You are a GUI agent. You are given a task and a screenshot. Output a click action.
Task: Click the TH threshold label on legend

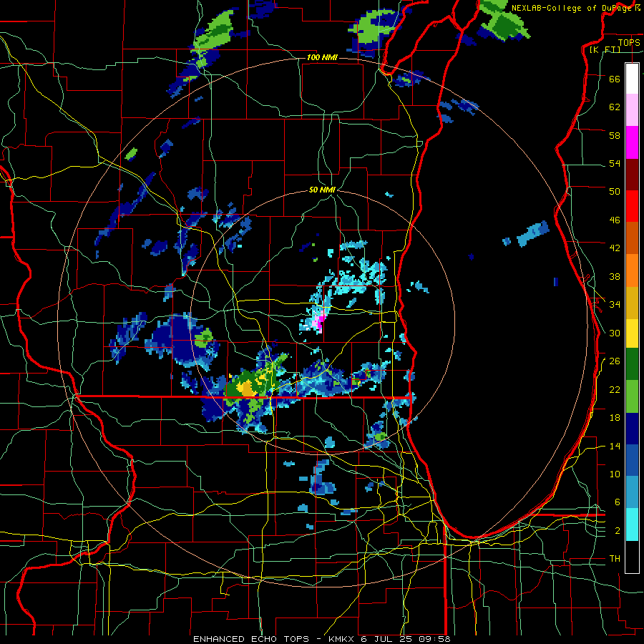coord(615,559)
